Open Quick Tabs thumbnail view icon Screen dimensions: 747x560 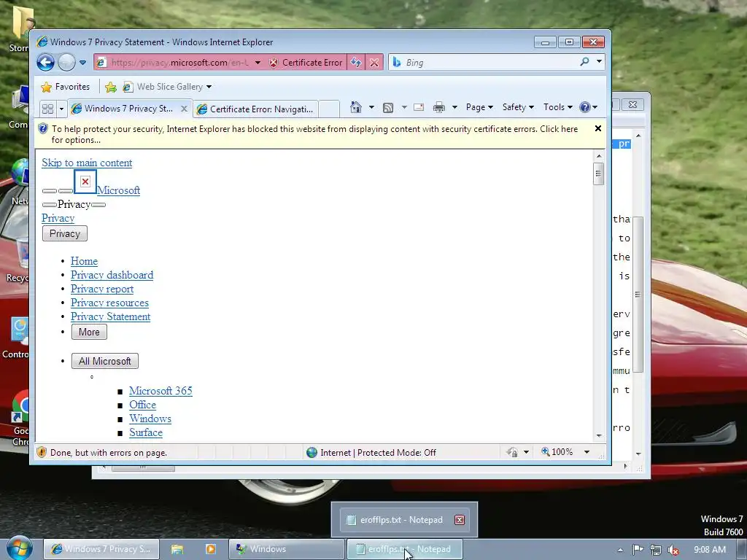click(x=47, y=109)
